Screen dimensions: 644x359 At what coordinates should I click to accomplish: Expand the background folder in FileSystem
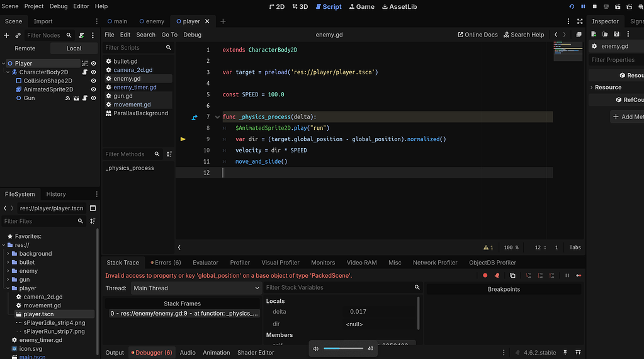coord(8,253)
